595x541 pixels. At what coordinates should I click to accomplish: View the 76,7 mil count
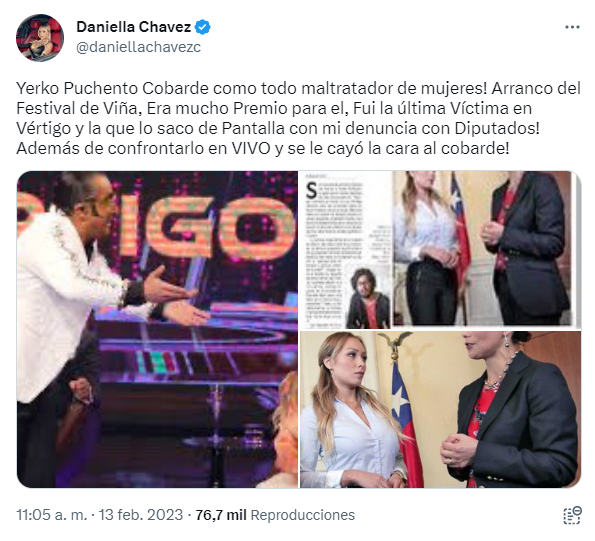[x=221, y=515]
